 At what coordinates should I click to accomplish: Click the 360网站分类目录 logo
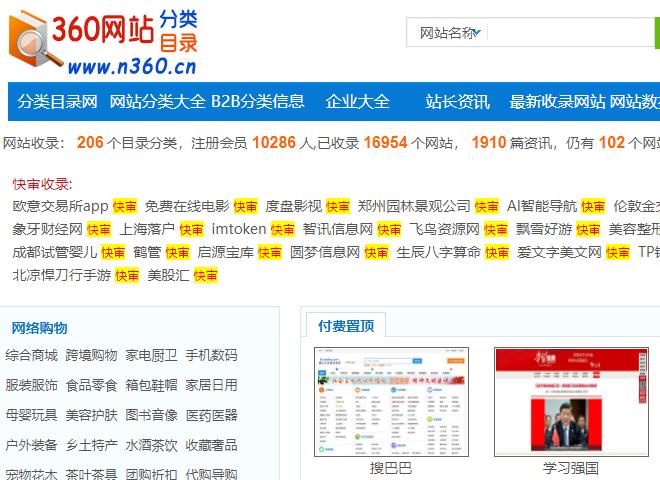pyautogui.click(x=104, y=43)
